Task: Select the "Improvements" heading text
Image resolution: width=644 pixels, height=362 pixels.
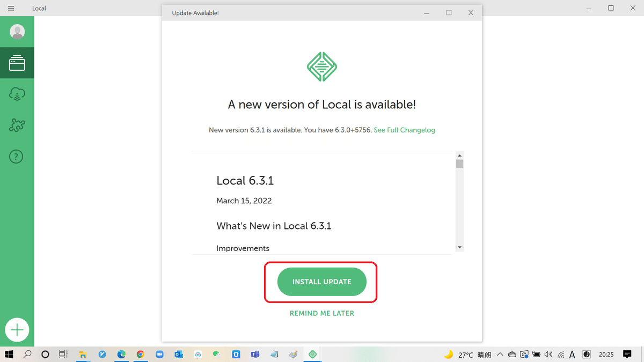Action: 243,248
